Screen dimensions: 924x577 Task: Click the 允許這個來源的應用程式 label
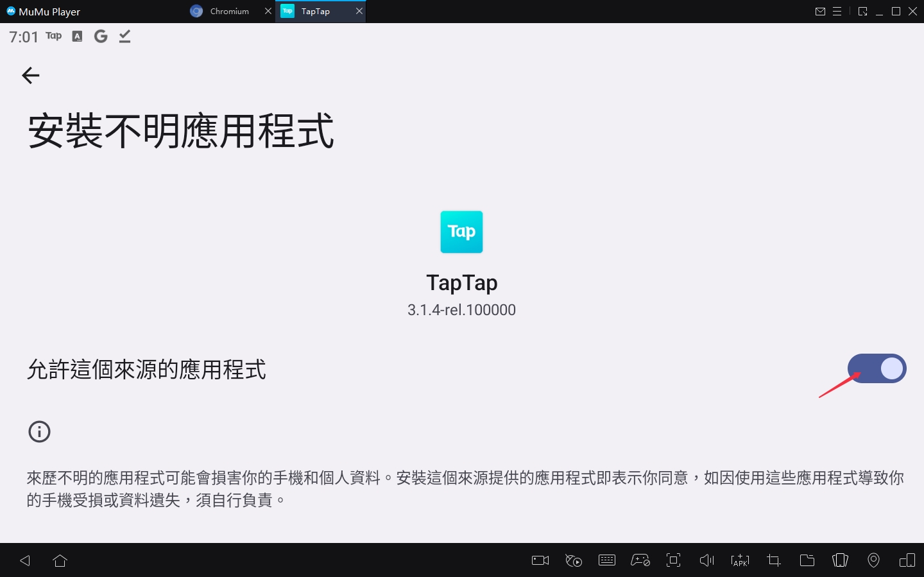[146, 369]
